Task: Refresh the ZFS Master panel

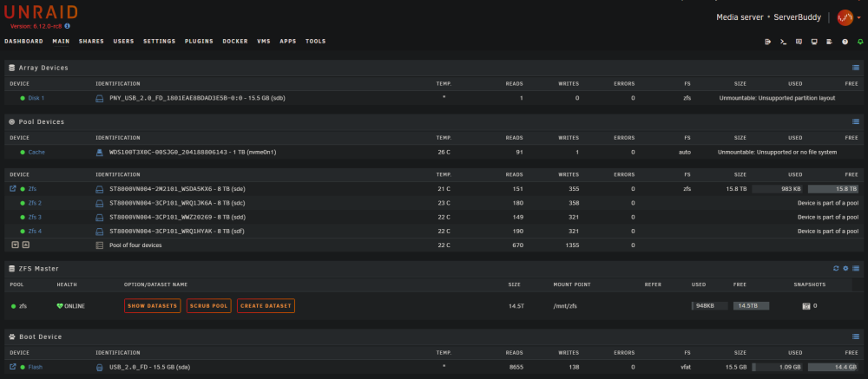Action: coord(836,268)
